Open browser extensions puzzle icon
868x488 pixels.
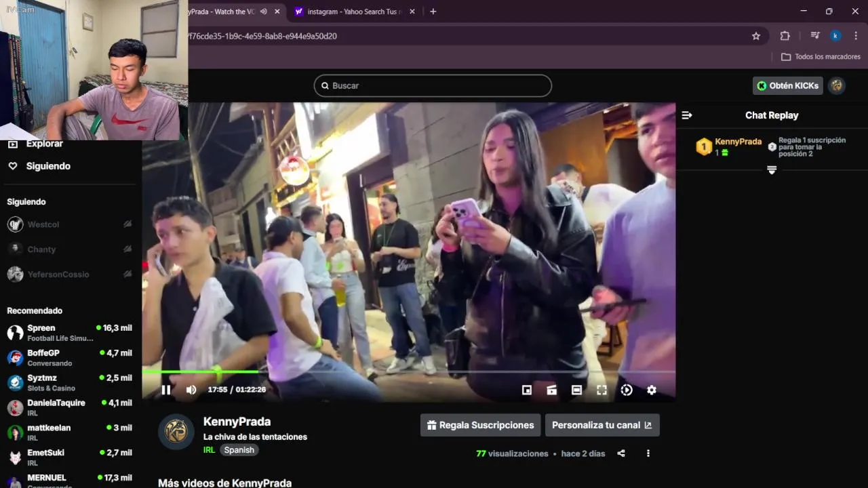pyautogui.click(x=785, y=36)
